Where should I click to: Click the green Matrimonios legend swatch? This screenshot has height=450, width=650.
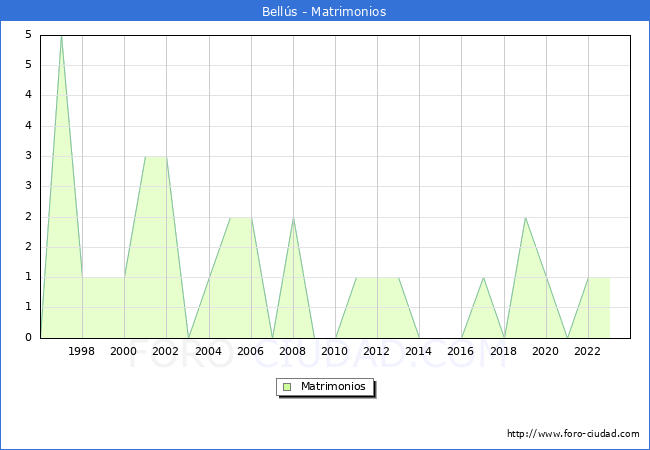(x=287, y=386)
